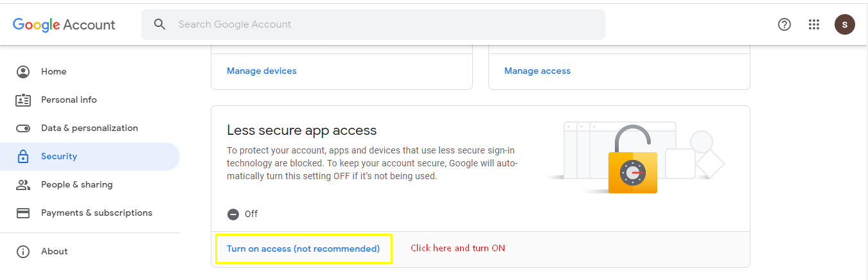The width and height of the screenshot is (868, 280).
Task: Click the Google Account logo
Action: click(64, 24)
